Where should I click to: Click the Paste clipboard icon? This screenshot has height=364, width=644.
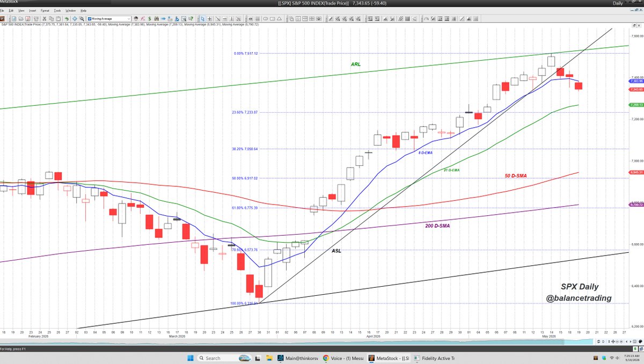coord(58,19)
